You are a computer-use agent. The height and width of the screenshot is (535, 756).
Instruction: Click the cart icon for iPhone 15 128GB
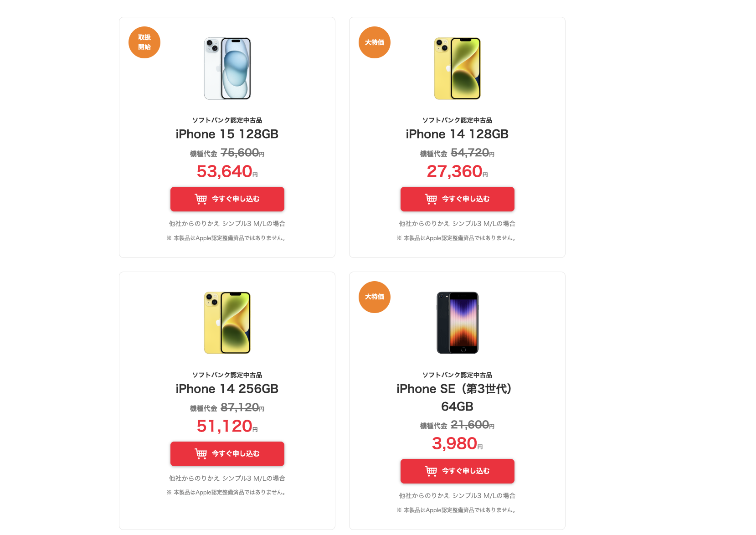coord(201,199)
